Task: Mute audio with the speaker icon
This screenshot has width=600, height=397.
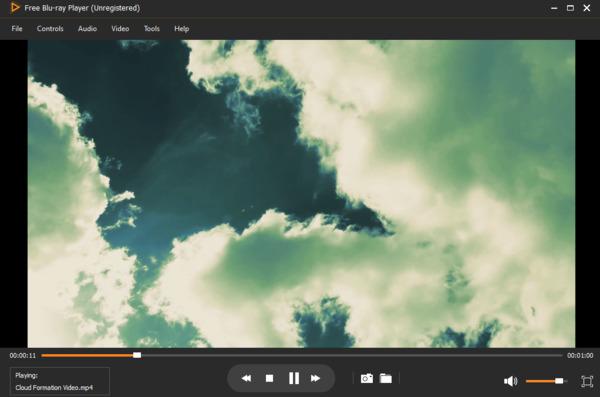Action: tap(510, 381)
